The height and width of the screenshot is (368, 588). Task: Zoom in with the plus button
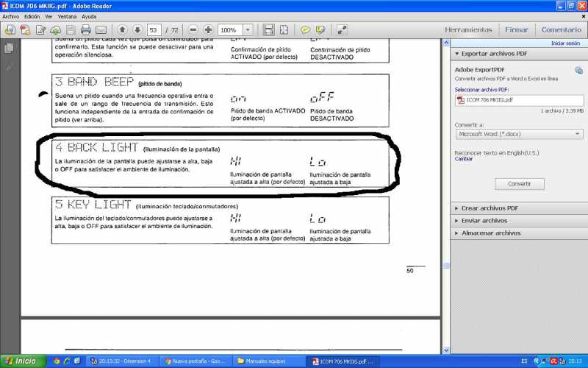click(x=208, y=30)
